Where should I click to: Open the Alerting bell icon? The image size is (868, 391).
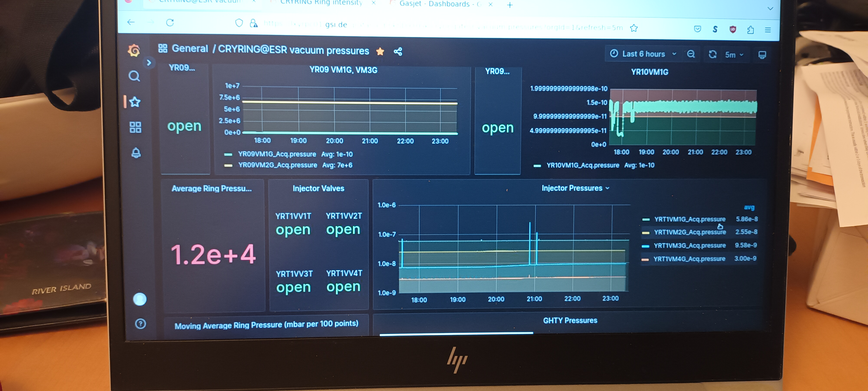click(x=136, y=153)
